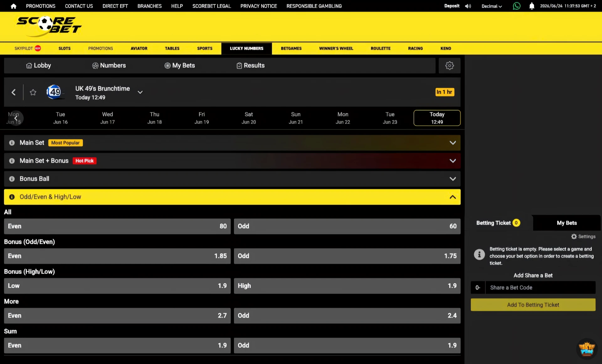Expand Main Set + Bonus section

point(452,161)
